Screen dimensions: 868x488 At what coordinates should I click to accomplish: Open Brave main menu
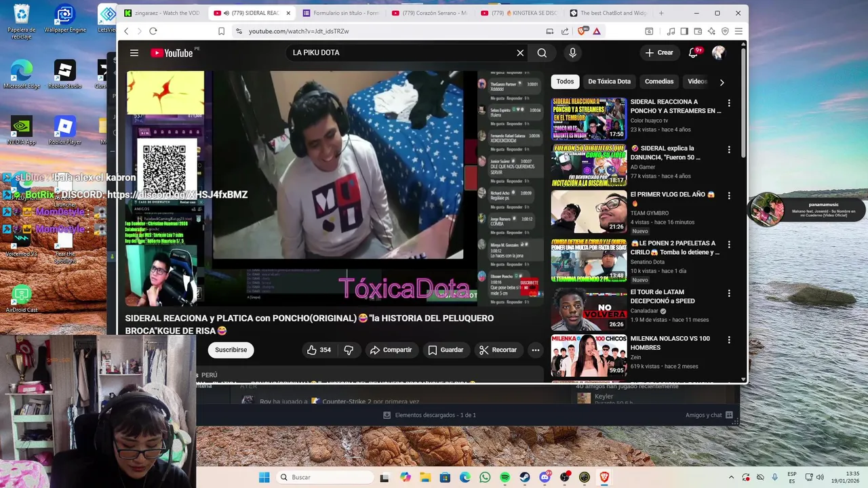coord(738,31)
